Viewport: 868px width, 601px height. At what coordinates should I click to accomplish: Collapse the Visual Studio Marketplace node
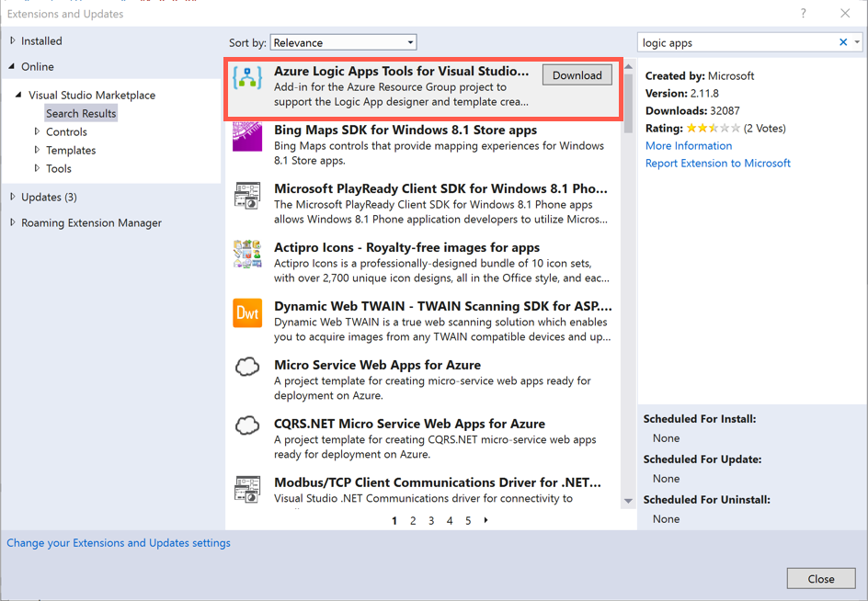pyautogui.click(x=18, y=96)
